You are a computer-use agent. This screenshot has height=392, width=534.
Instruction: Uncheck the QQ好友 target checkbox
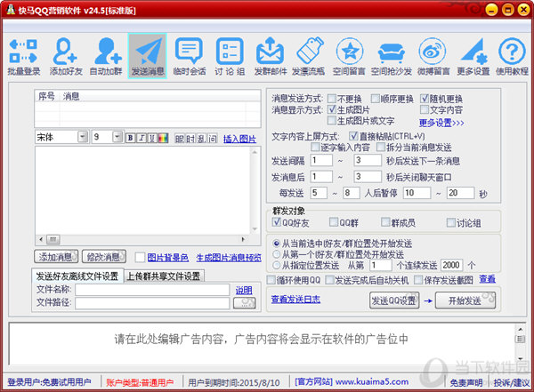point(277,222)
